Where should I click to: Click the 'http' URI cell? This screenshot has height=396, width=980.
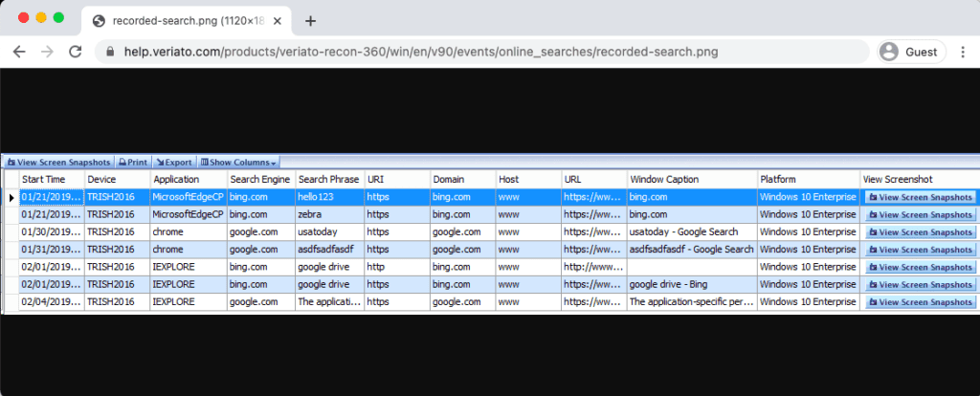pyautogui.click(x=397, y=267)
